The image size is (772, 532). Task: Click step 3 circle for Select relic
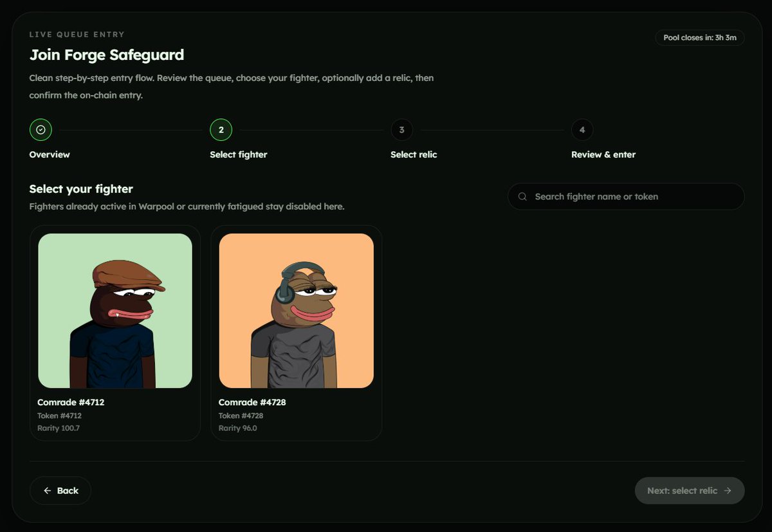coord(402,130)
